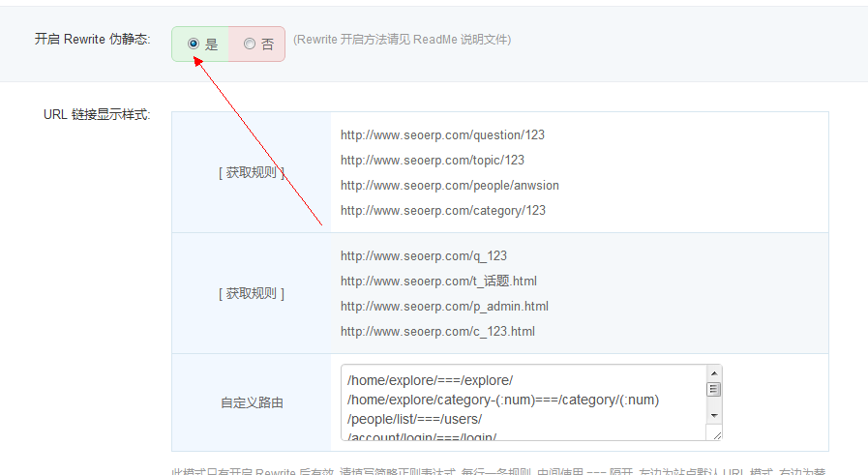Image resolution: width=868 pixels, height=475 pixels.
Task: Click the seoerp.com/t_话题.html example URL
Action: (x=438, y=282)
